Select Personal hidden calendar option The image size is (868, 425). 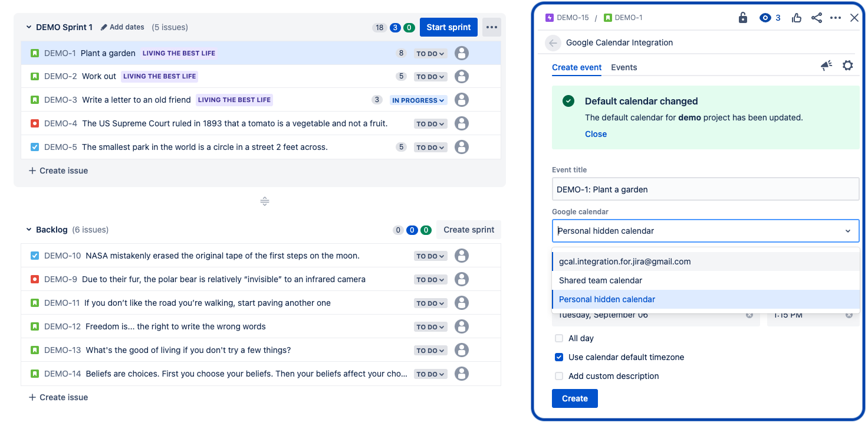(706, 299)
